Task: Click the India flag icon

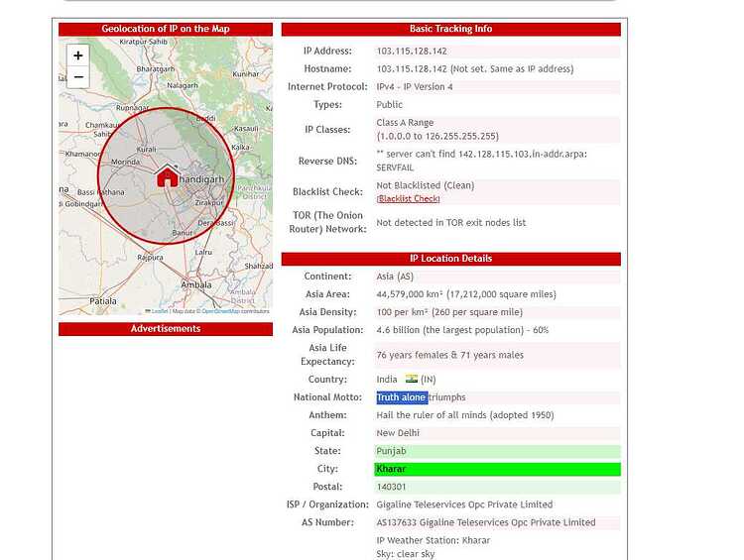Action: coord(412,379)
